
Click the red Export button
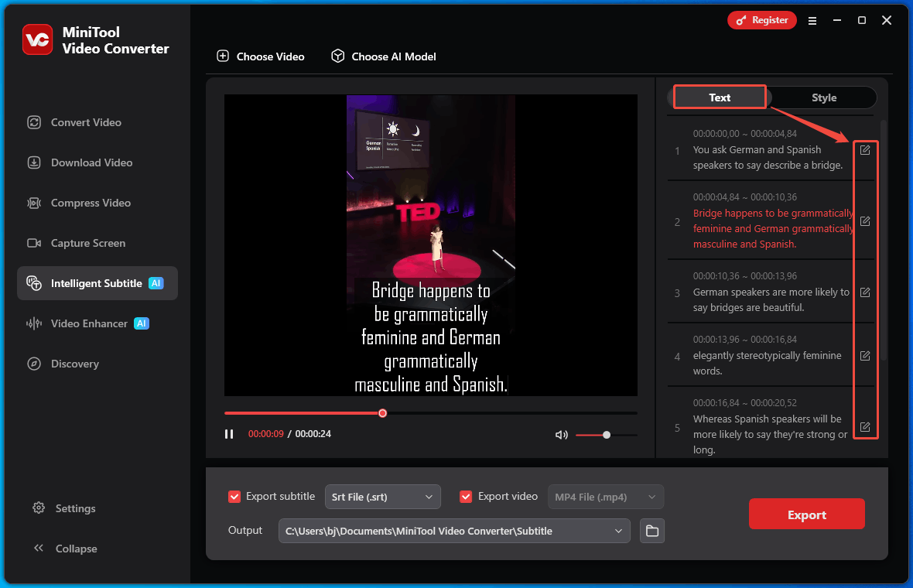[x=806, y=514]
